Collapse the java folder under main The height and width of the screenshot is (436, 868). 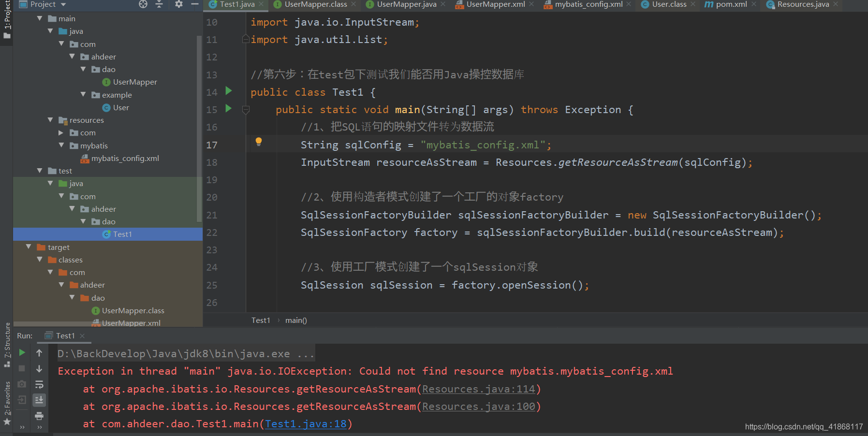click(50, 31)
